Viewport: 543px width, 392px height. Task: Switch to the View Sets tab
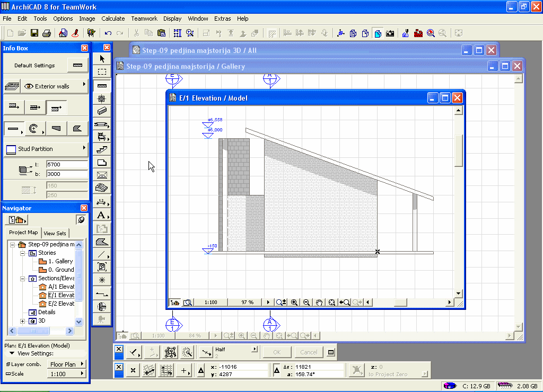55,233
